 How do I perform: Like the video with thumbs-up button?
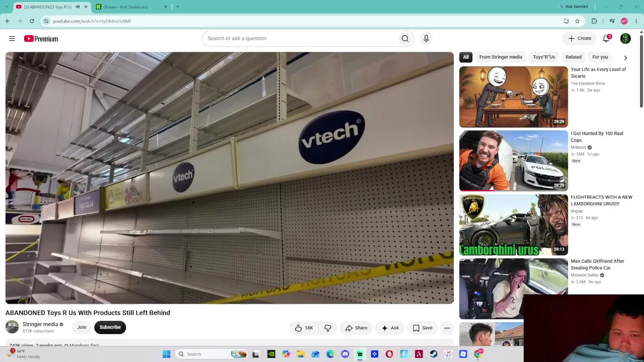pyautogui.click(x=304, y=328)
